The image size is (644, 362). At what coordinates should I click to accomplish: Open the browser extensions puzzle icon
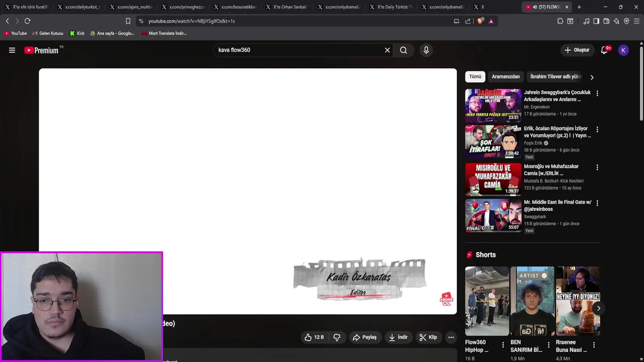[x=560, y=21]
